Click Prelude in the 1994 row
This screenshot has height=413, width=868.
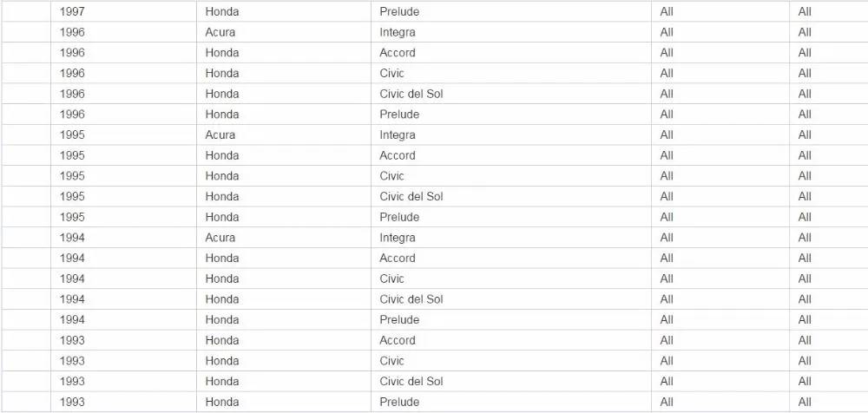pyautogui.click(x=398, y=319)
